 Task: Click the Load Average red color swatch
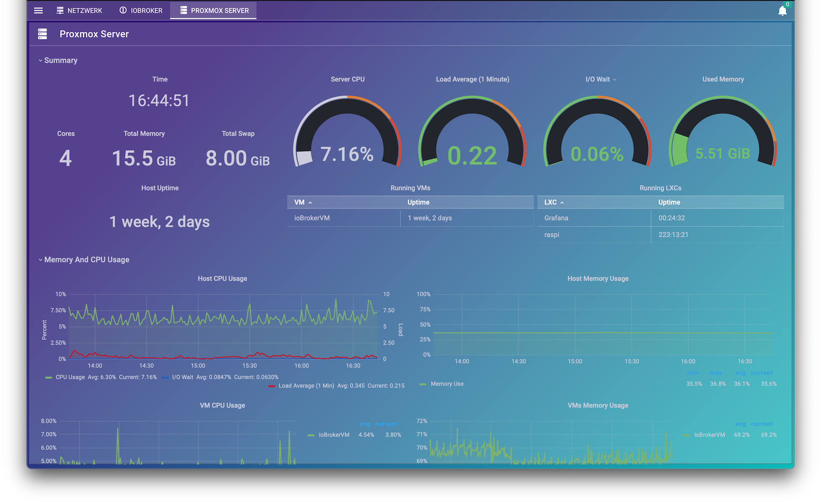pos(272,386)
